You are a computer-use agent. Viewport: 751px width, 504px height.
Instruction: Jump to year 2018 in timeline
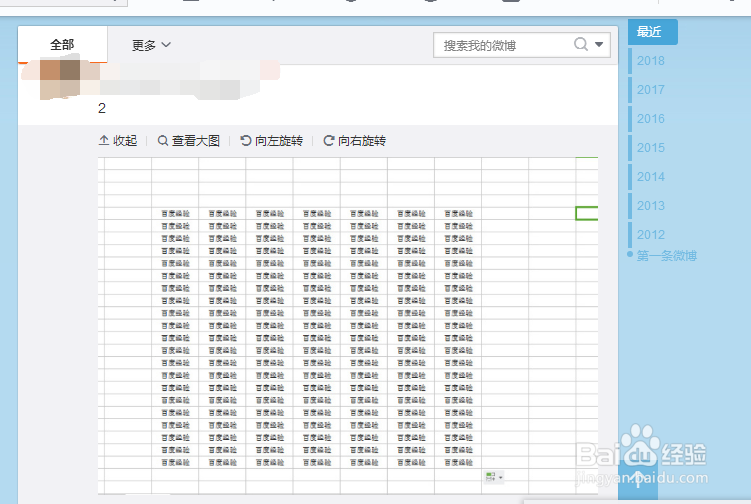coord(650,61)
